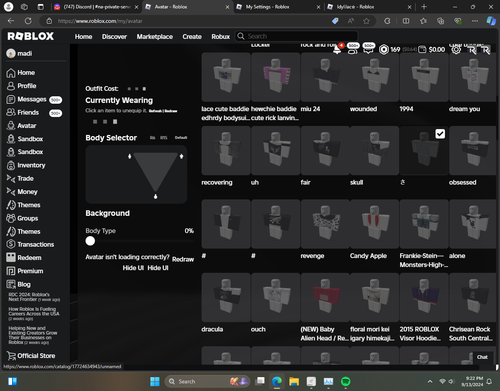The width and height of the screenshot is (500, 391).
Task: Open notifications bell with red badge
Action: pos(337,49)
